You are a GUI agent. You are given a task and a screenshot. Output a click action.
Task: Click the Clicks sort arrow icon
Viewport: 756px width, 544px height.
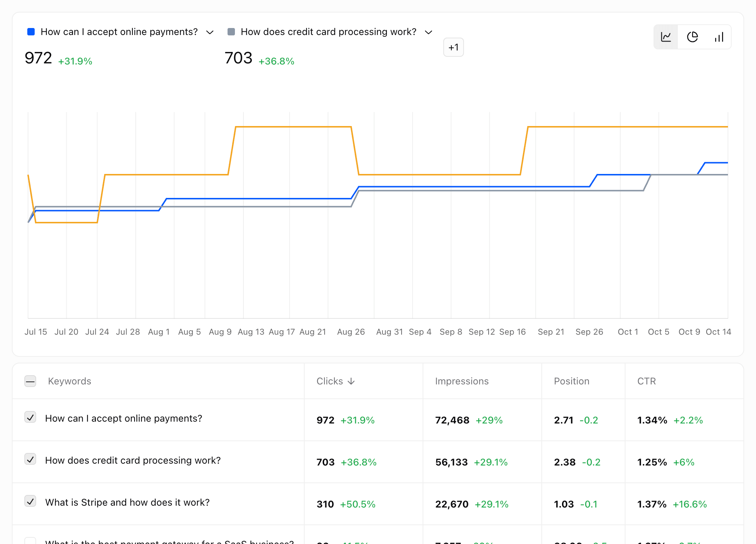click(x=351, y=381)
